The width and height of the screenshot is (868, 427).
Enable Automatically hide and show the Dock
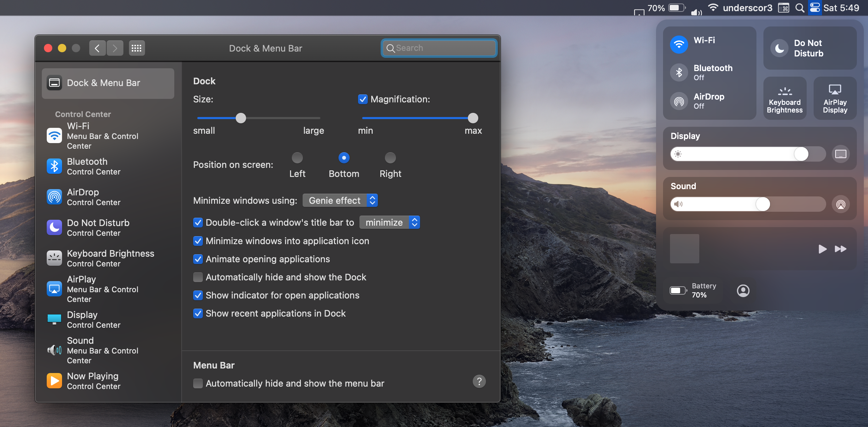click(x=198, y=277)
